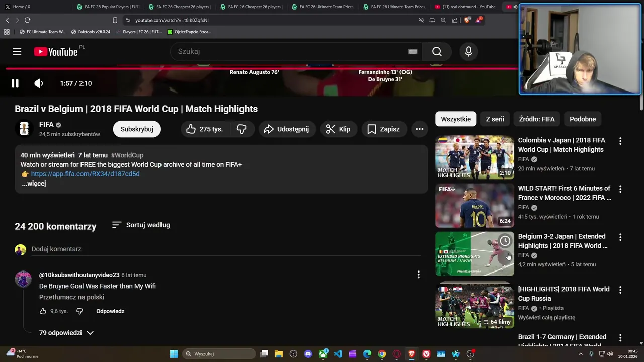Screen dimensions: 644x362
Task: Open the Colombia v Japan video thumbnail
Action: point(474,157)
